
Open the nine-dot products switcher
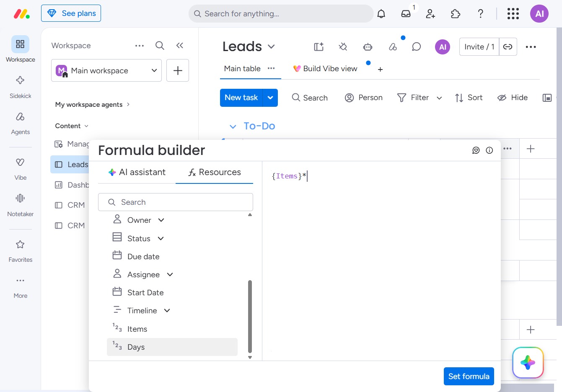[x=513, y=14]
